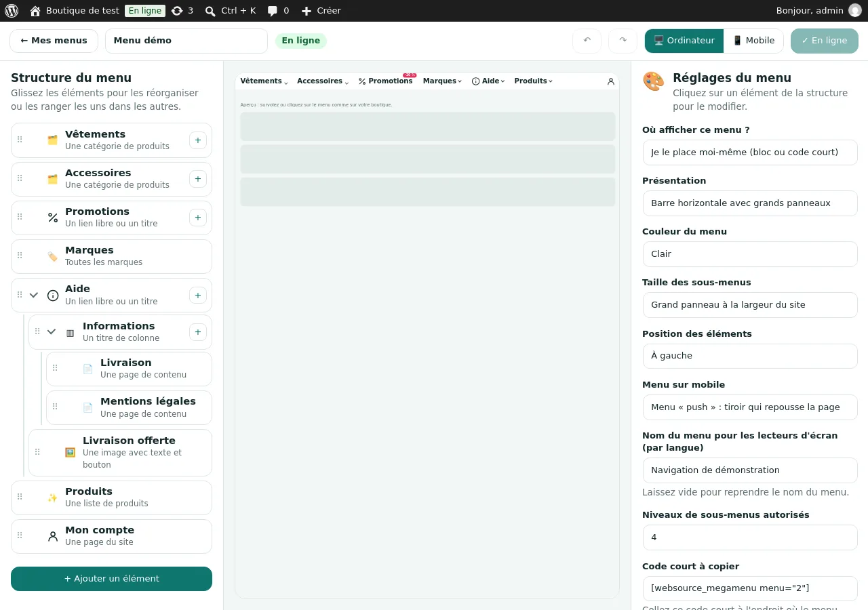Select the Mentions légales item
868x610 pixels.
tap(129, 407)
